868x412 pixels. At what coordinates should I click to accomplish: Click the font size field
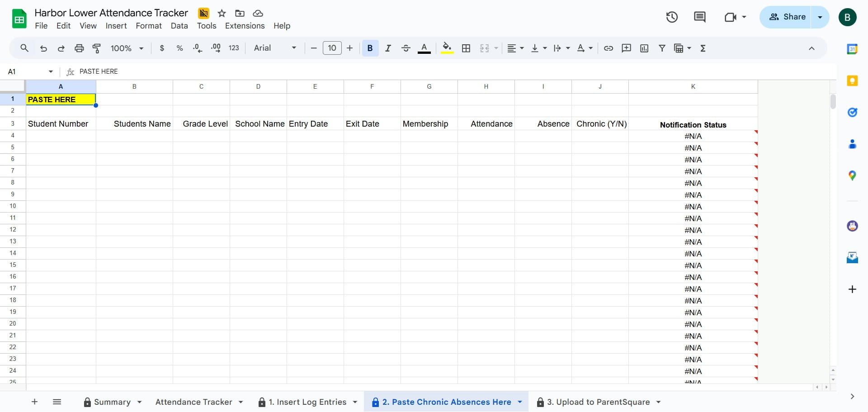pyautogui.click(x=332, y=48)
